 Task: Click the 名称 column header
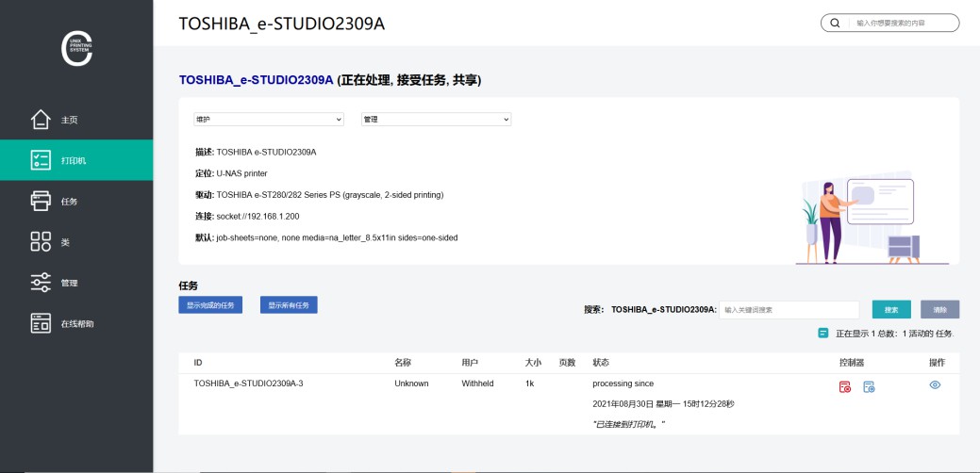point(403,363)
